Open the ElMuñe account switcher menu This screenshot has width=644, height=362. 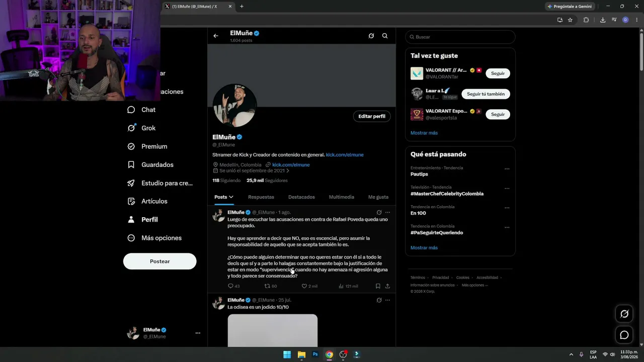198,333
